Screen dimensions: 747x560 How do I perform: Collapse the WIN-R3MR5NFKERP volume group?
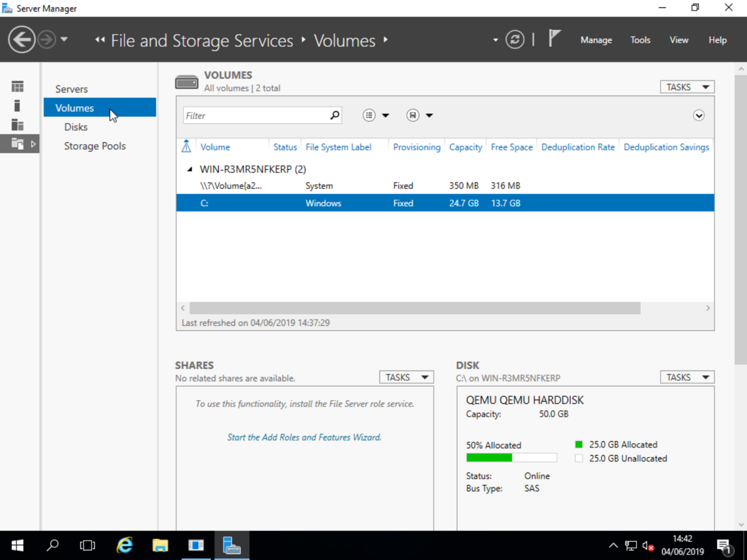[x=189, y=169]
